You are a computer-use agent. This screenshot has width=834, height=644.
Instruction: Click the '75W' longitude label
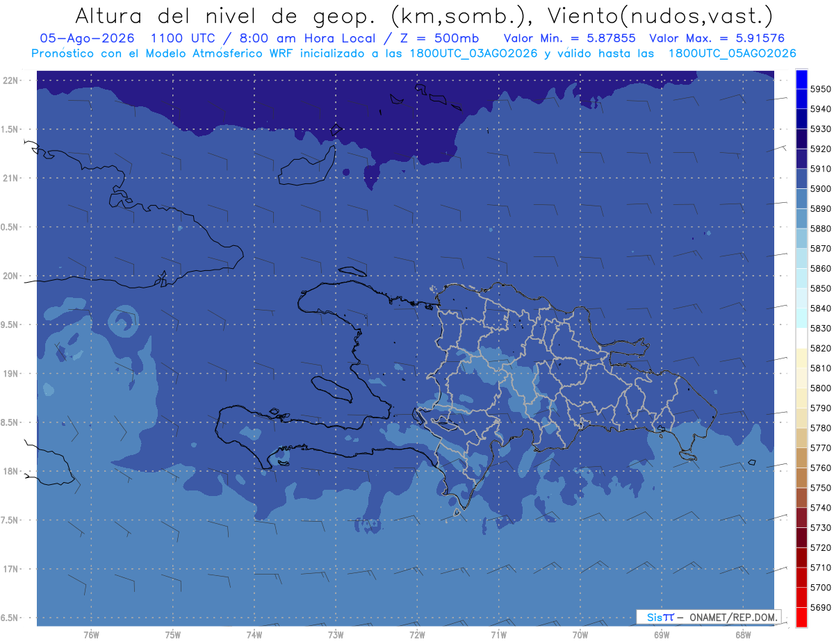click(172, 635)
